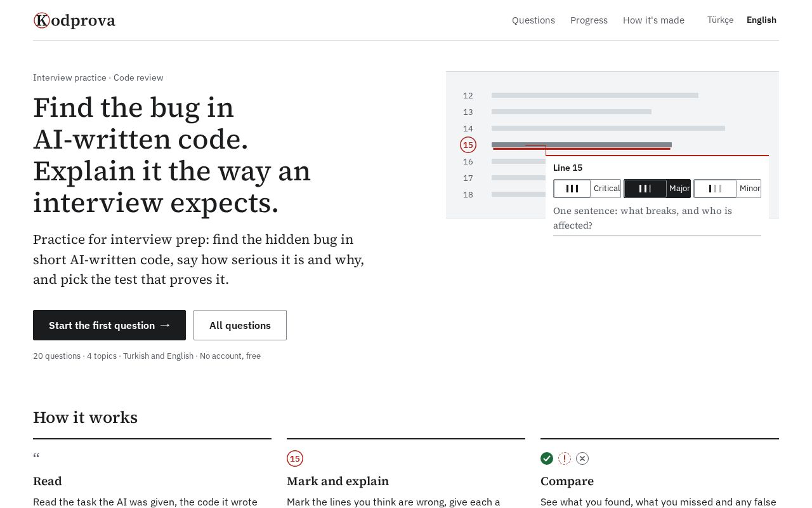Click the circled line number 15 in the code preview

(468, 145)
